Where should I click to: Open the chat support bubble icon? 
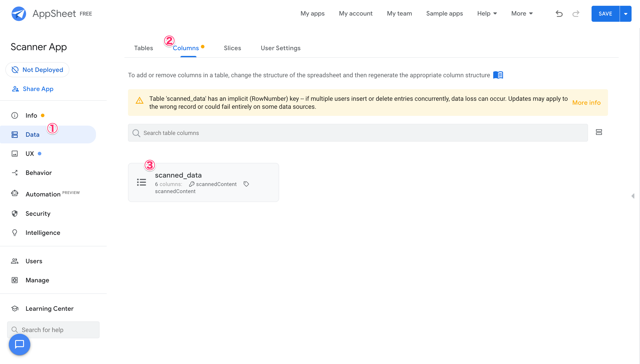tap(20, 344)
